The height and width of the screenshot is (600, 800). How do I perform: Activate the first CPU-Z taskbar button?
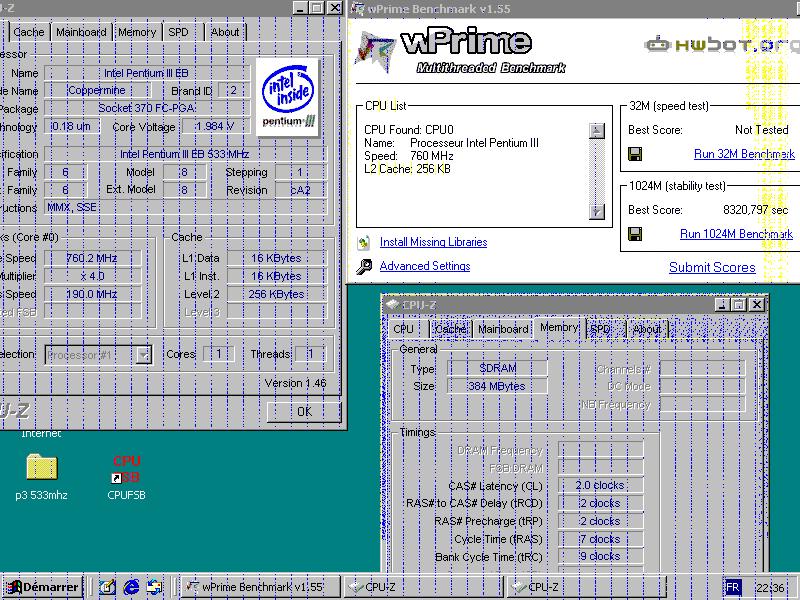click(423, 587)
